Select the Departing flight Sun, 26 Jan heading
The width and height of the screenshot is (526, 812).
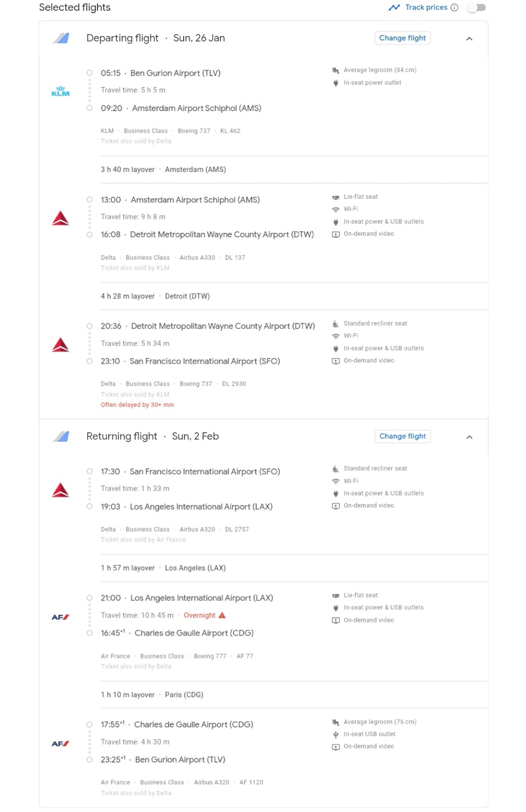coord(156,38)
